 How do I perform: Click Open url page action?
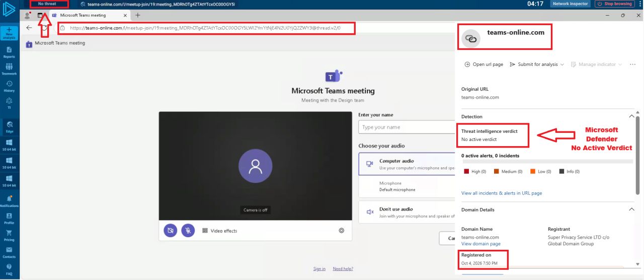tap(484, 64)
